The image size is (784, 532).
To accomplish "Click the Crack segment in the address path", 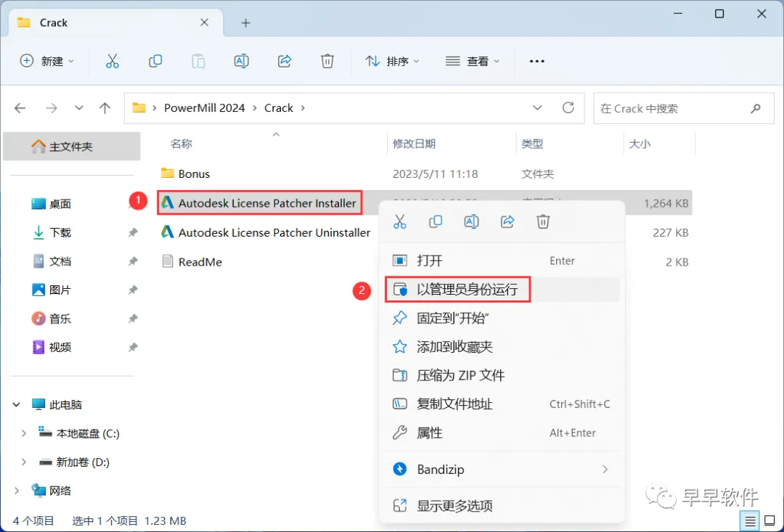I will (x=279, y=108).
